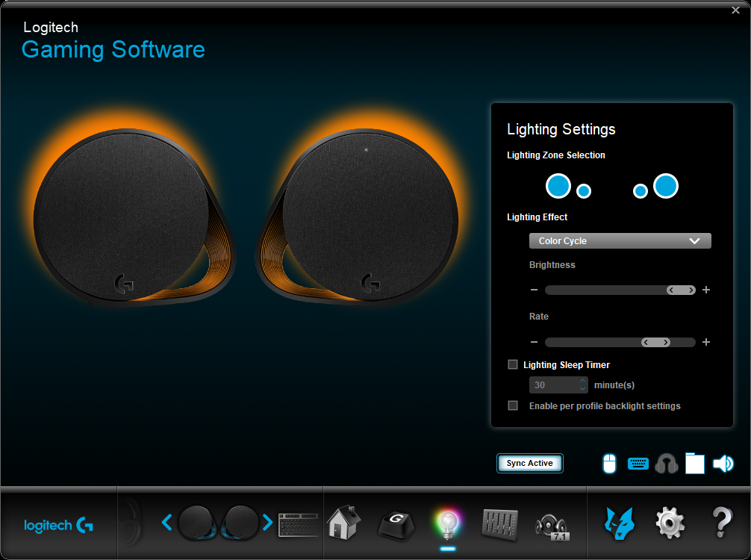Click the sleep timer minutes field
Viewport: 751px width, 560px height.
tap(554, 385)
